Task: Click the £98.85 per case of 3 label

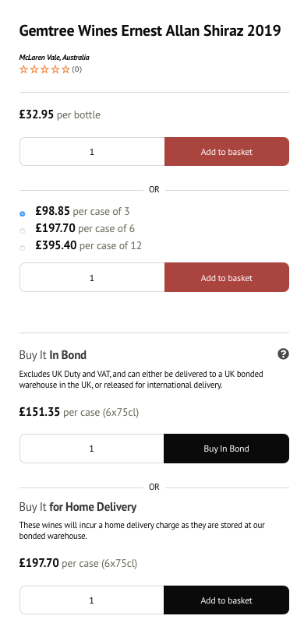Action: (83, 212)
